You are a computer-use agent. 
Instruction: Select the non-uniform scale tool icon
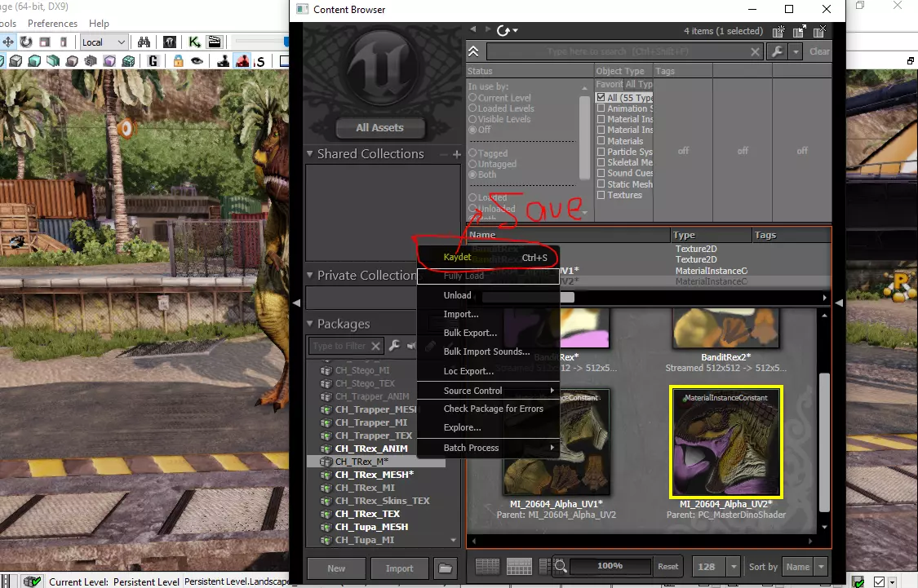[64, 42]
